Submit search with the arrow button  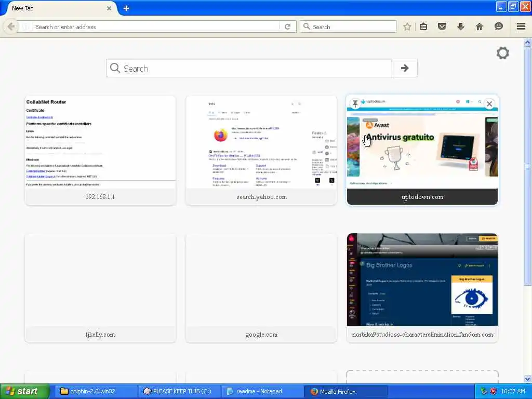pos(404,68)
